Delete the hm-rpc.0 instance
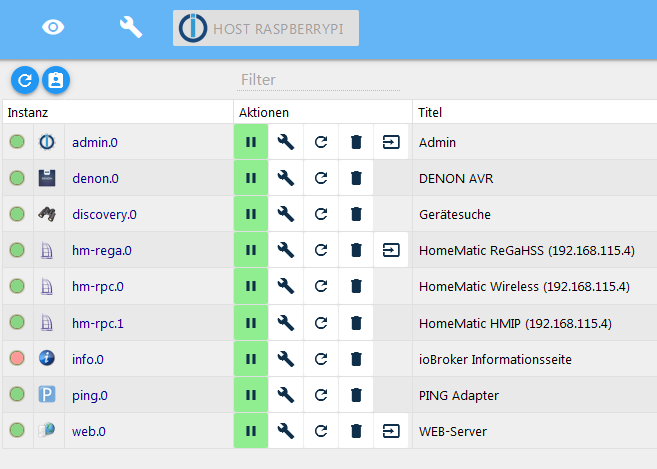Viewport: 657px width, 469px height. coord(356,286)
